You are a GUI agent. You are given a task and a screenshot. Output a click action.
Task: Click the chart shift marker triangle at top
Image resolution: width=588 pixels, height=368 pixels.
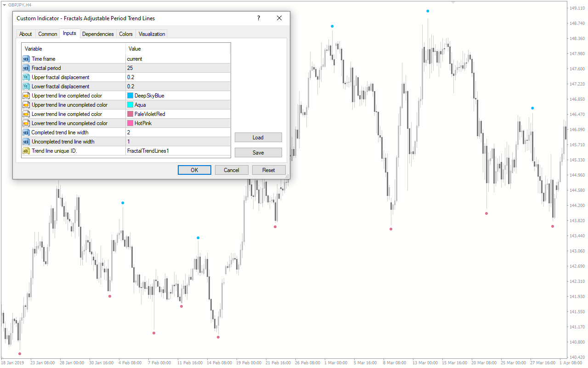(453, 3)
